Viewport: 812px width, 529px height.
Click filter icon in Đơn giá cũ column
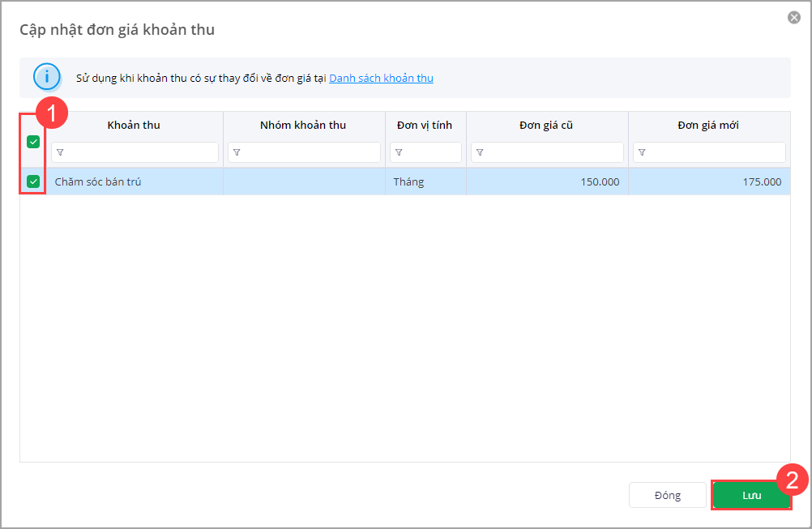480,152
